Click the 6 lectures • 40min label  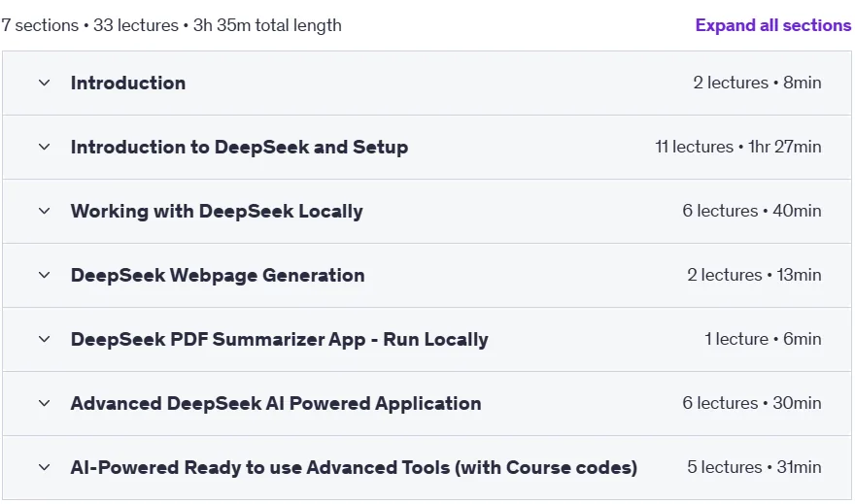[751, 211]
